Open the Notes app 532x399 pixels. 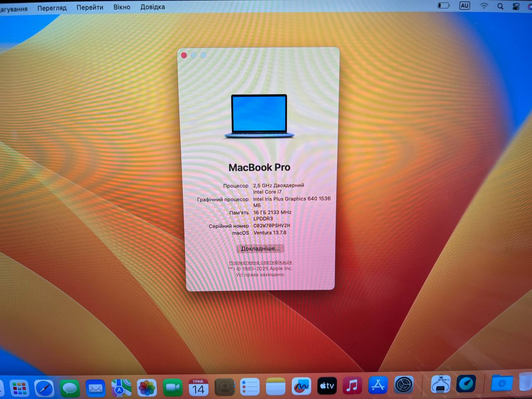click(x=276, y=386)
